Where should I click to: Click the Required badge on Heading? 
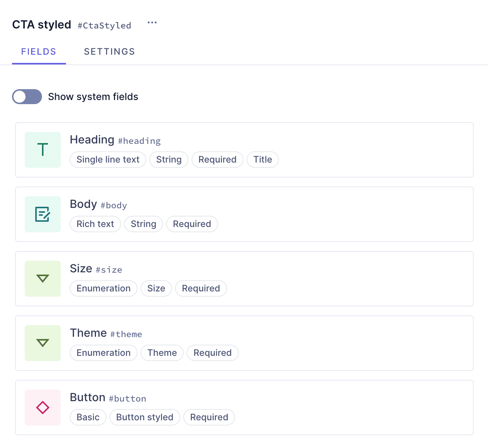click(x=217, y=160)
